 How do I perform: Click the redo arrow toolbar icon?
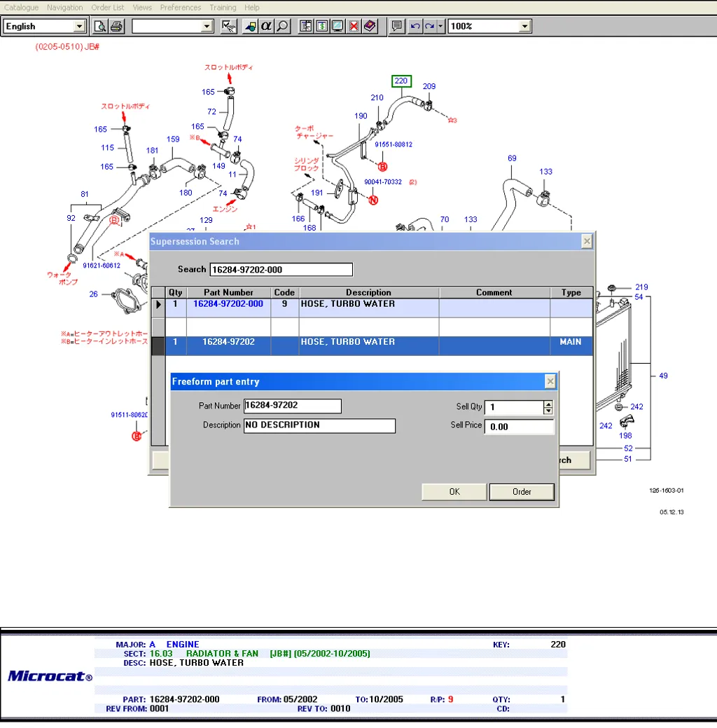(x=430, y=26)
